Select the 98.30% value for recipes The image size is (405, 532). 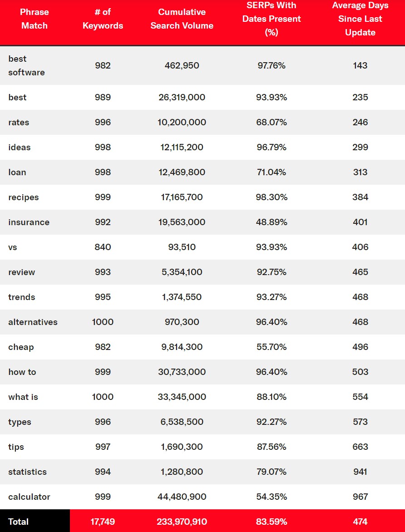271,197
